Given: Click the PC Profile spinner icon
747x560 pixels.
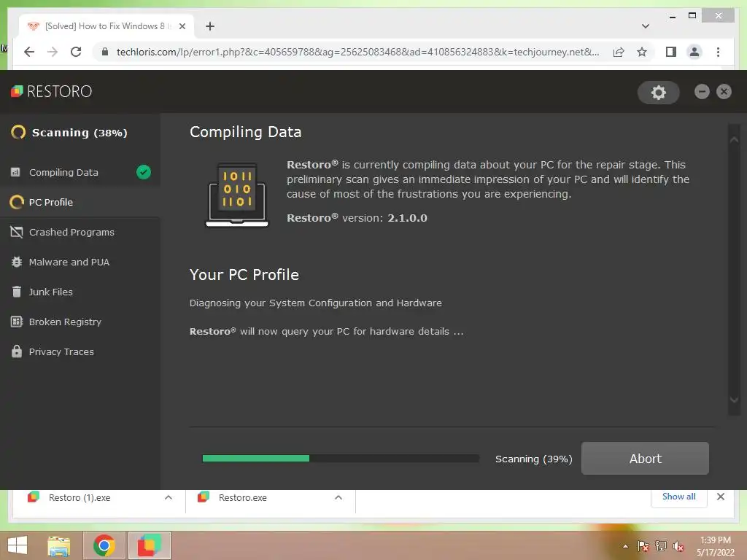Looking at the screenshot, I should pos(17,202).
